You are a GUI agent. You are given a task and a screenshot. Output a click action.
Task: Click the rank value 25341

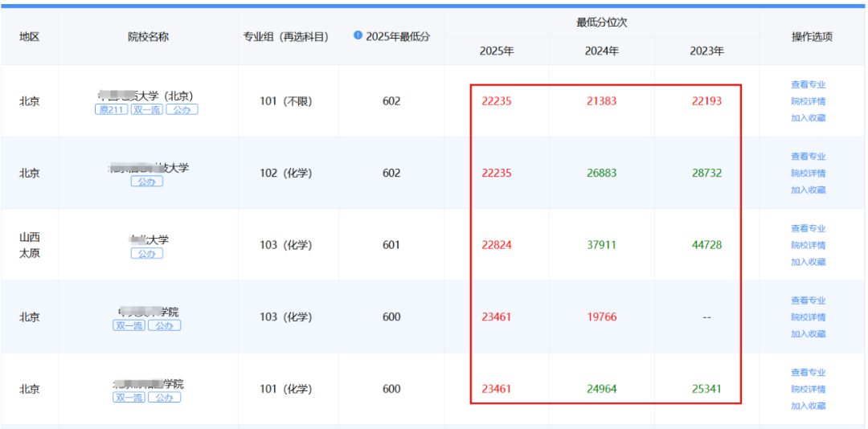707,389
